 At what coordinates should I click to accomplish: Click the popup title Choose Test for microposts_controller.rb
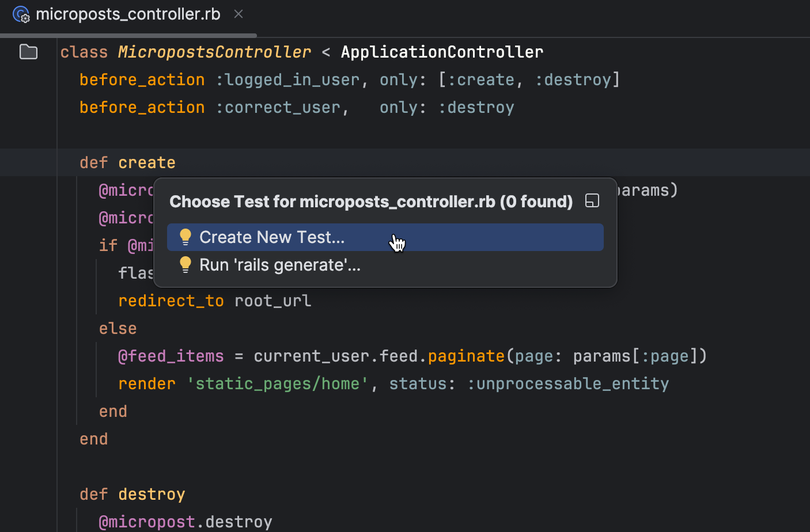coord(371,202)
